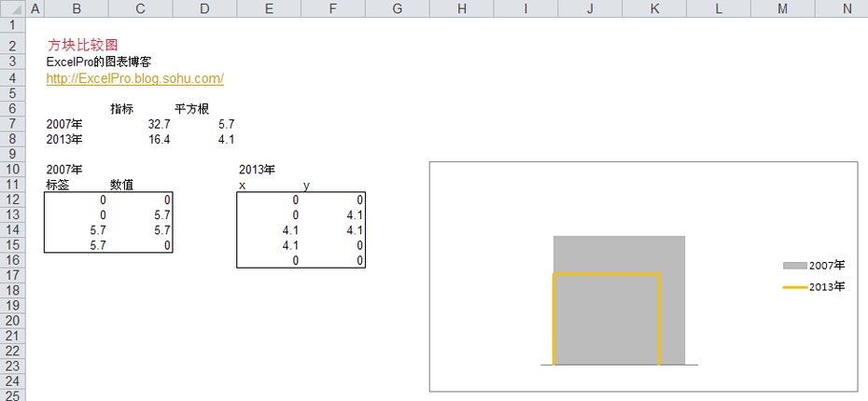Screen dimensions: 868x401
Task: Select column N header
Action: click(842, 8)
